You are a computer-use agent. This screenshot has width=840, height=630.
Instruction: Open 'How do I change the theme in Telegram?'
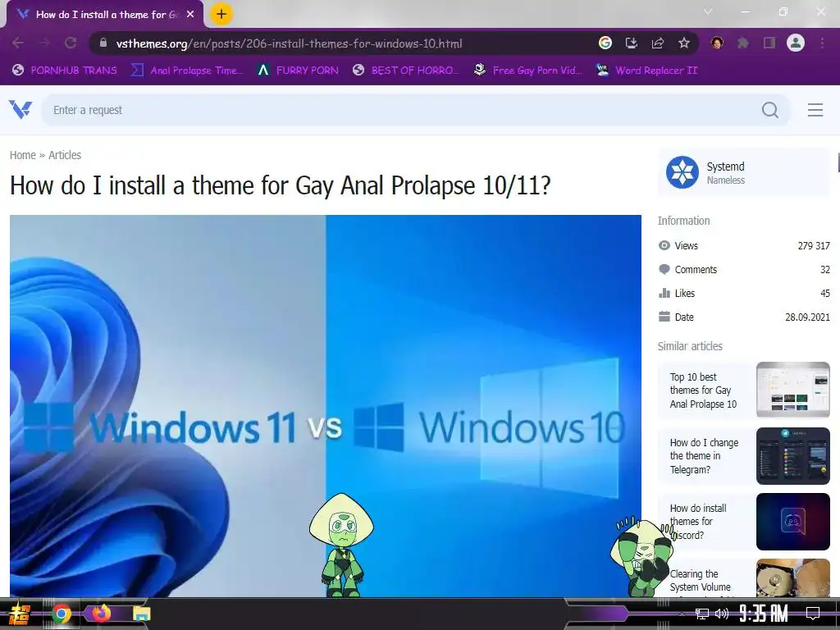click(704, 456)
